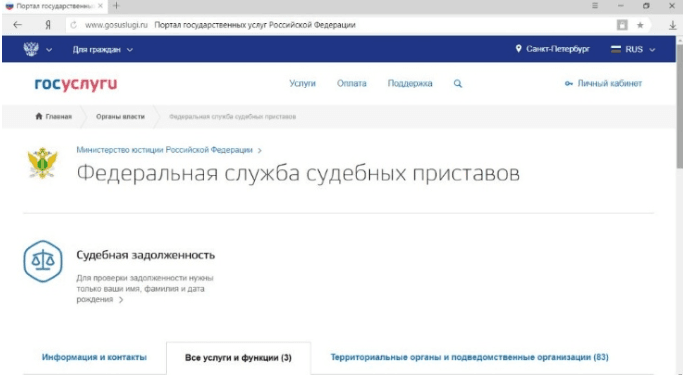Image resolution: width=685 pixels, height=383 pixels.
Task: Click the vertical page scrollbar thumb
Action: click(x=680, y=105)
